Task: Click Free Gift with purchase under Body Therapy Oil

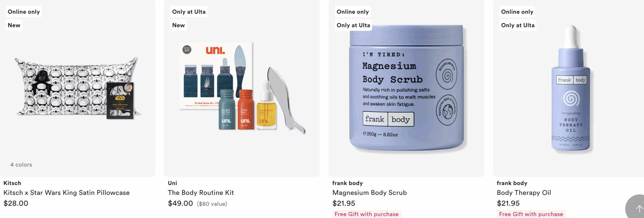Action: click(x=531, y=214)
